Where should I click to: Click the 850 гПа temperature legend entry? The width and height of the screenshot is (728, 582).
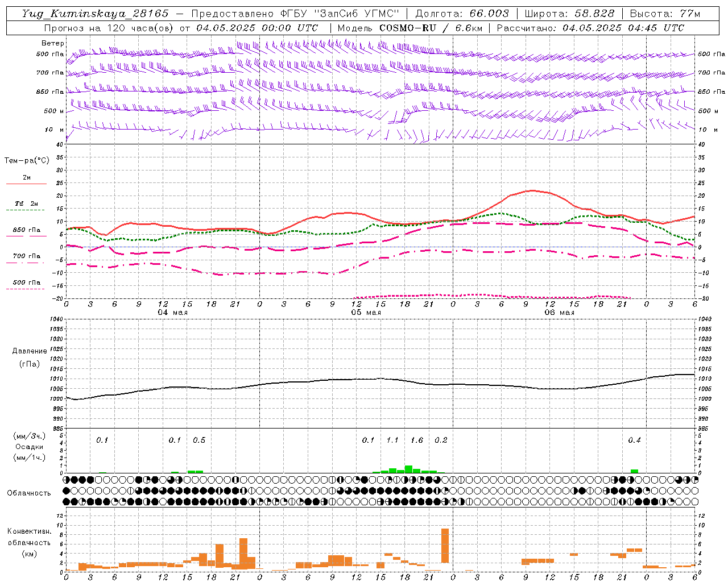[x=27, y=230]
